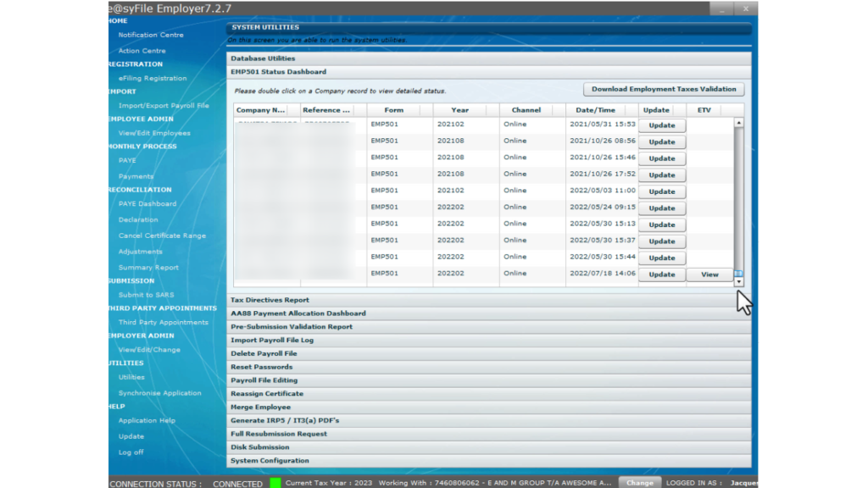The image size is (868, 488).
Task: Click Update for 2022/05/30 15:37 row
Action: (661, 241)
